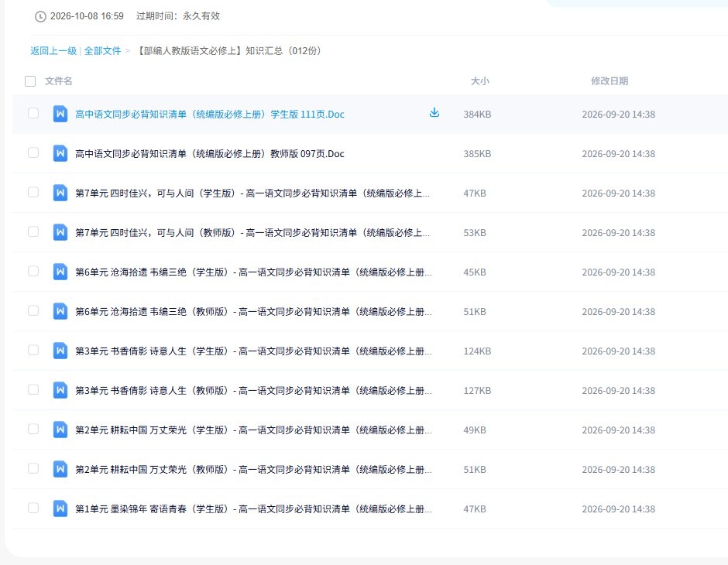This screenshot has width=728, height=565.
Task: Click Word icon of 第7单元 学生版 file
Action: pyautogui.click(x=60, y=193)
